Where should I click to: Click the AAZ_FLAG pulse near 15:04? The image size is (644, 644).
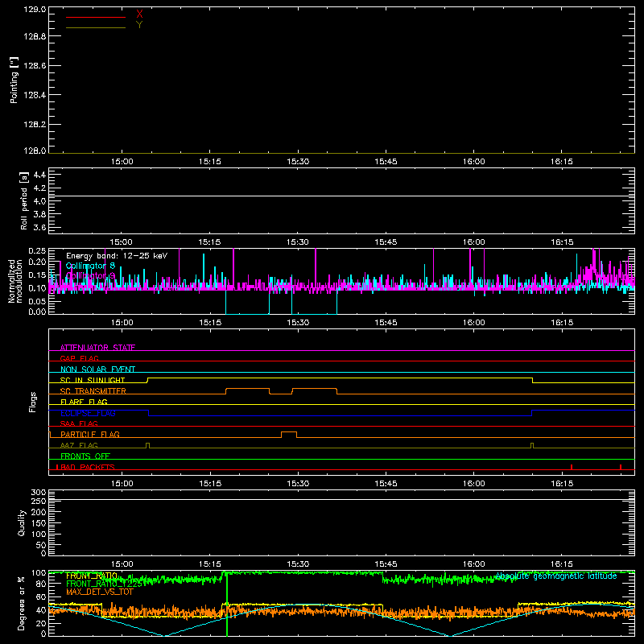point(148,445)
